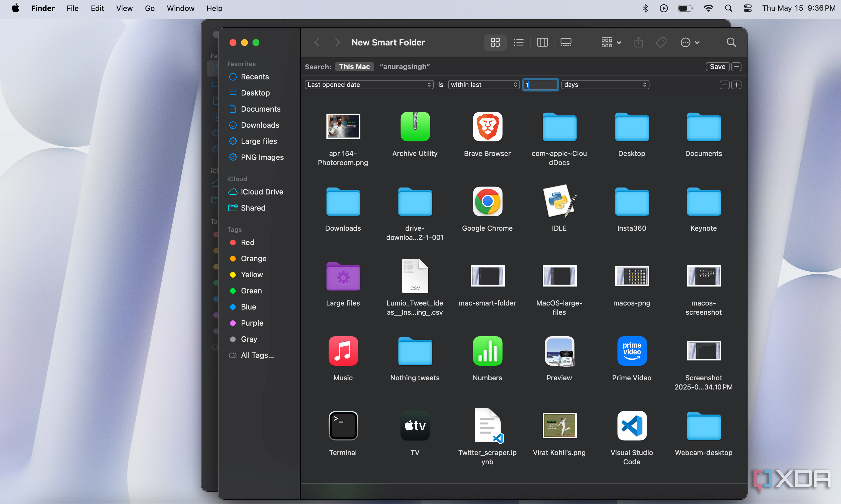Click All Tags… in sidebar
The height and width of the screenshot is (504, 841).
coord(257,355)
